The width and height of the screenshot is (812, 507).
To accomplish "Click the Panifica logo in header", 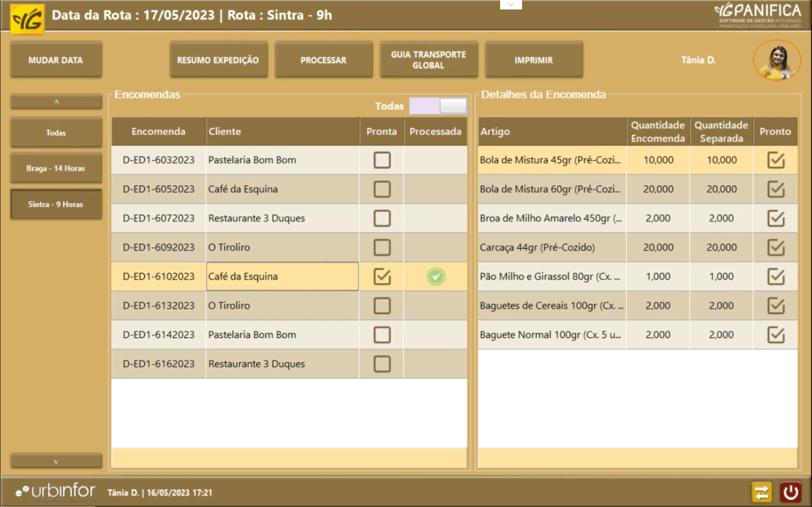I will (x=757, y=15).
